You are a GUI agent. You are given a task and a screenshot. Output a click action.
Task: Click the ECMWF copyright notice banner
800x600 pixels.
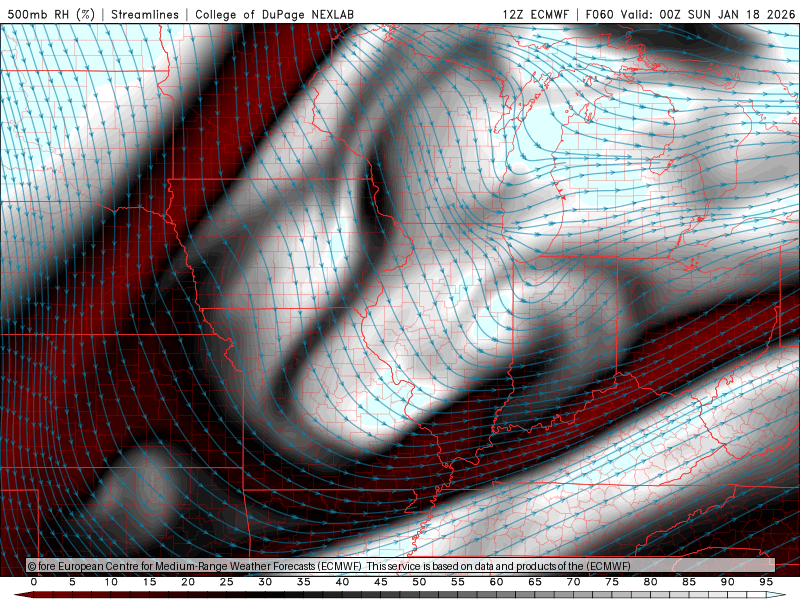coord(401,566)
